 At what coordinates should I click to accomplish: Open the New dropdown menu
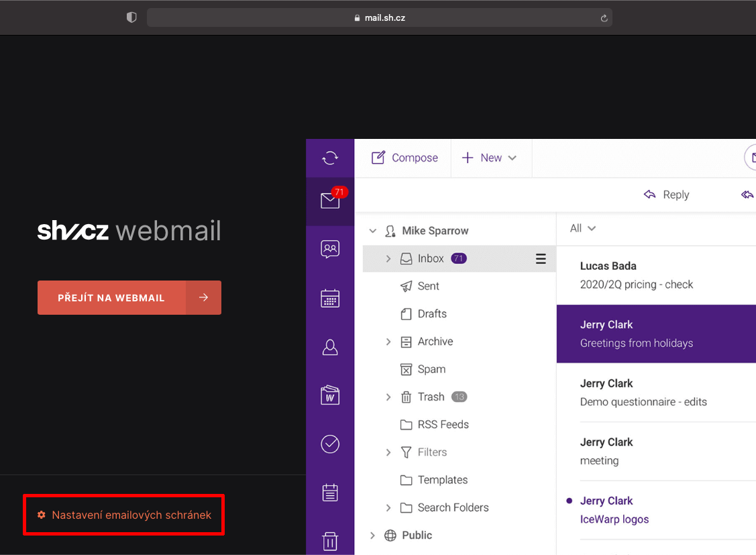coord(490,158)
